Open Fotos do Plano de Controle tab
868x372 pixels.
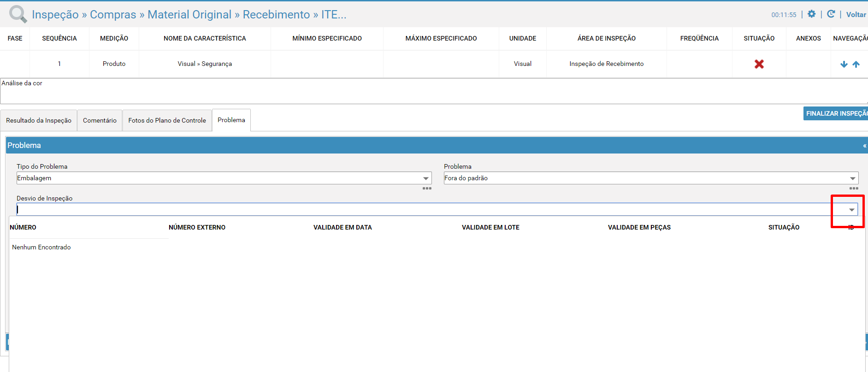(x=167, y=120)
